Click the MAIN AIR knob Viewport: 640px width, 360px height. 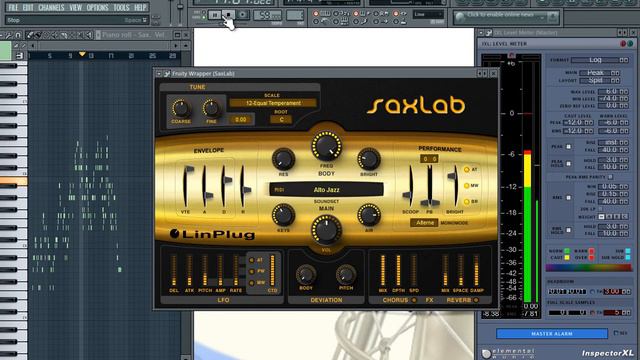(x=369, y=215)
